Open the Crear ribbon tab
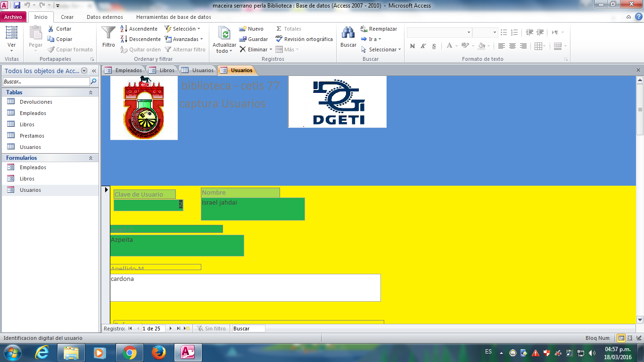This screenshot has height=362, width=644. pyautogui.click(x=67, y=17)
